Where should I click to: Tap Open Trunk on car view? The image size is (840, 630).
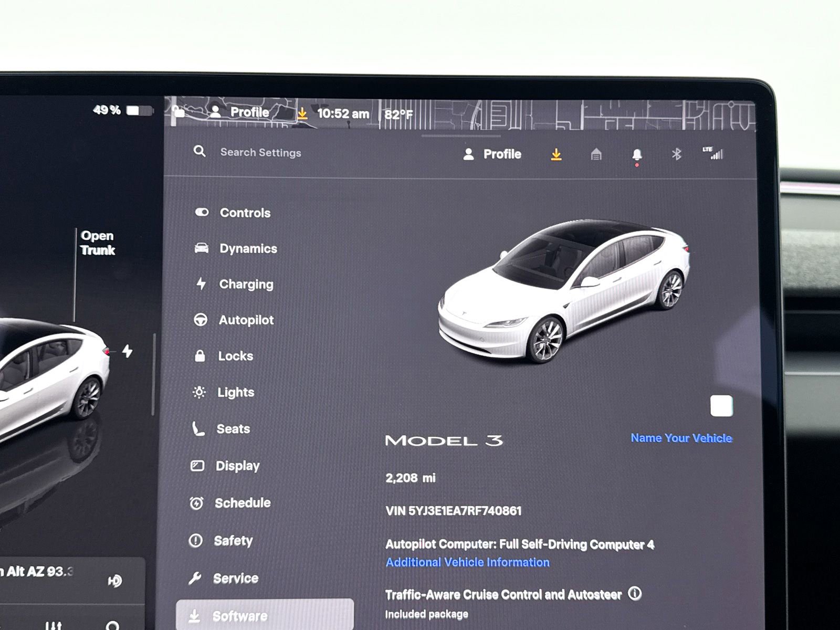(x=98, y=243)
